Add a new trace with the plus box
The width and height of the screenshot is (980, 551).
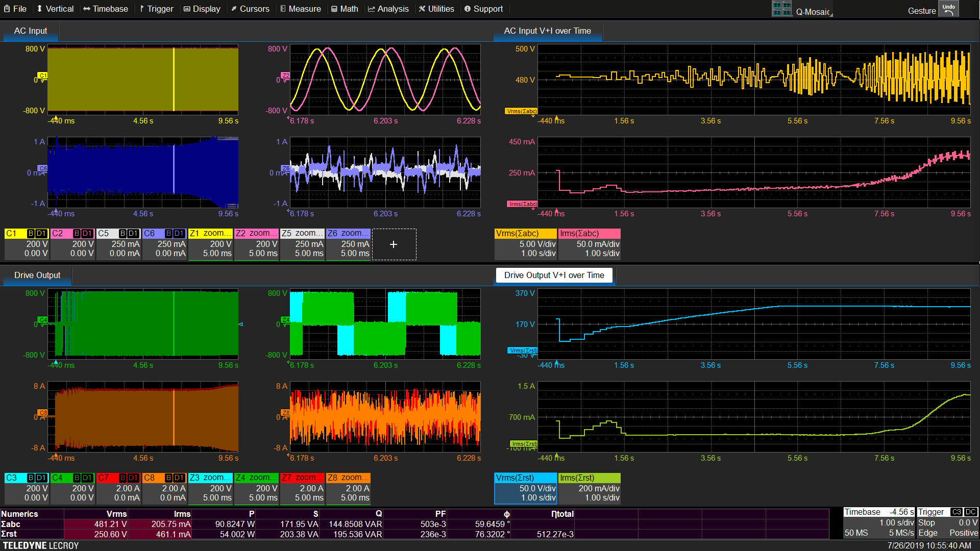pos(394,244)
